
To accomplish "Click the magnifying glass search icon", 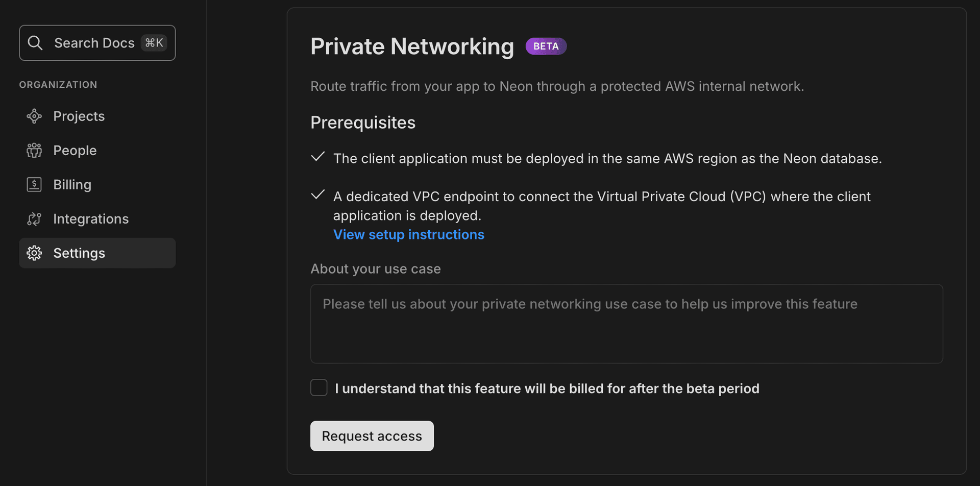I will tap(35, 42).
